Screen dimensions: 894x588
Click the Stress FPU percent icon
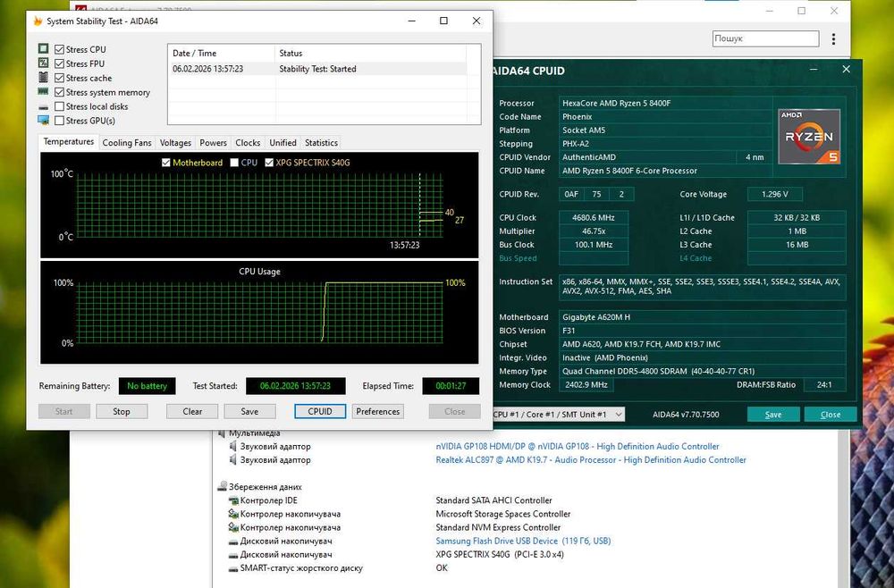(43, 63)
